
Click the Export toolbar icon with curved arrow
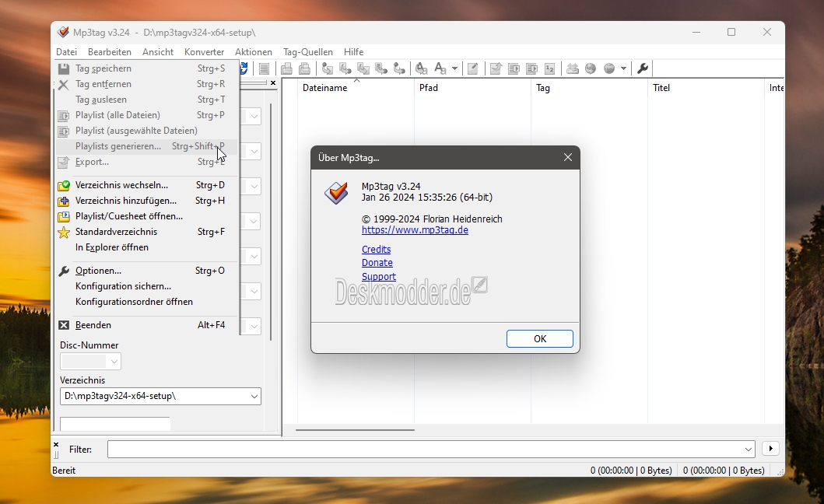click(496, 68)
